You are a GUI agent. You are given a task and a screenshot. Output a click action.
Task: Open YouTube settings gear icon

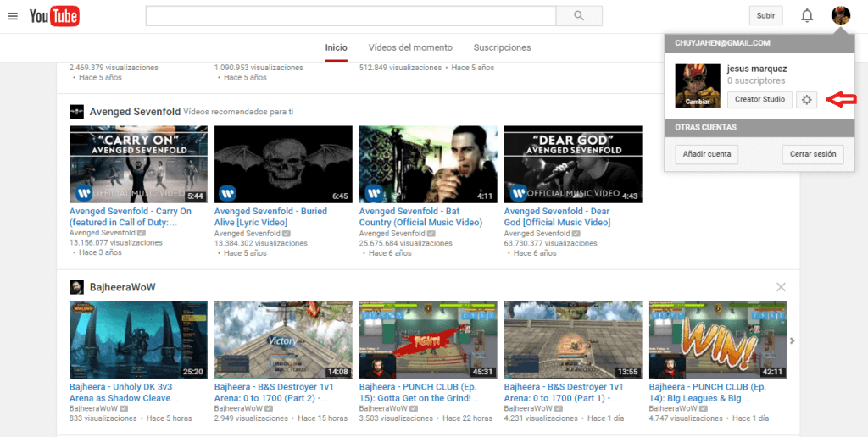[807, 100]
